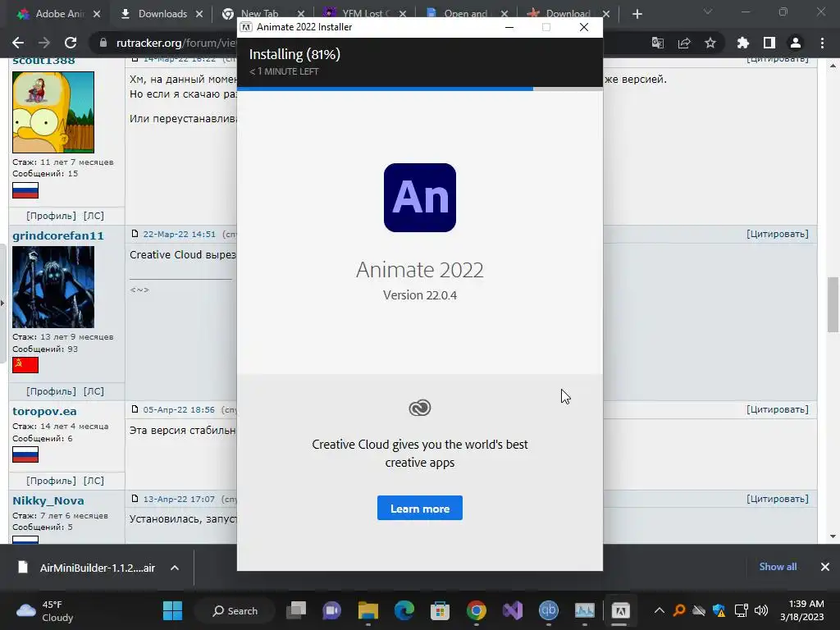This screenshot has height=630, width=840.
Task: Click [Профиль] under toropov.ea post
Action: click(51, 481)
